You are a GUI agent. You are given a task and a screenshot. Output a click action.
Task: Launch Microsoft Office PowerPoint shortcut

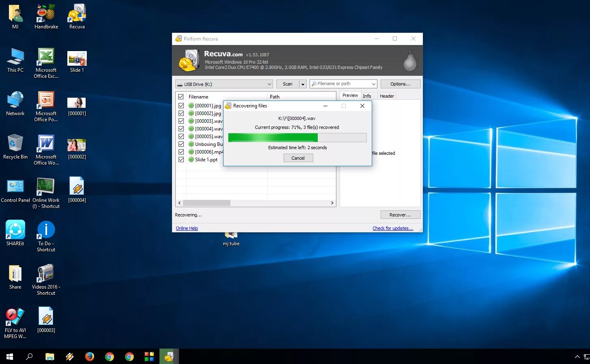click(x=46, y=106)
